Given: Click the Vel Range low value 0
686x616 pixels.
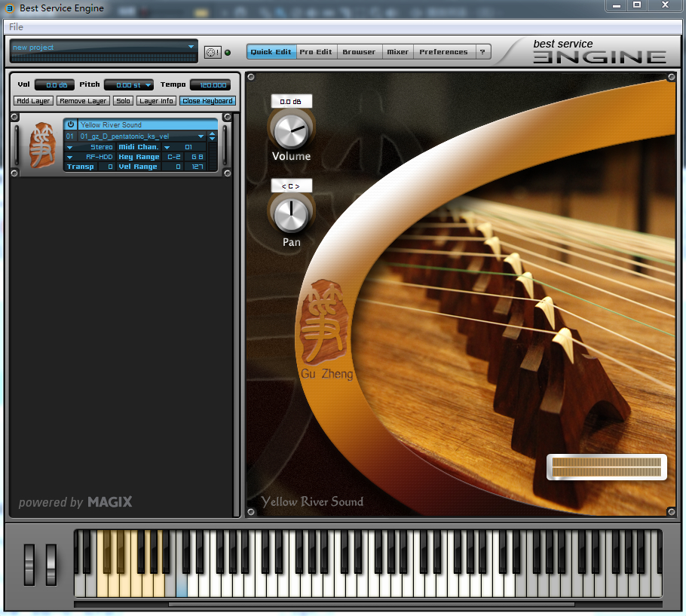Looking at the screenshot, I should click(x=173, y=167).
